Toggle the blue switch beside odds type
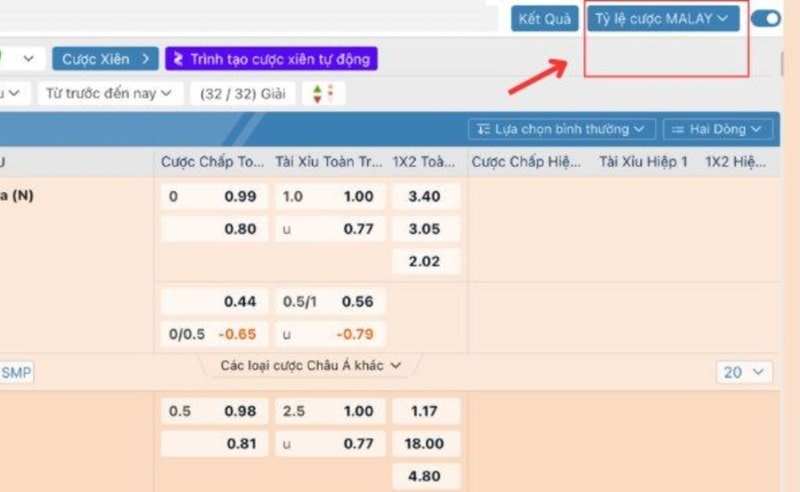Image resolution: width=800 pixels, height=492 pixels. pyautogui.click(x=766, y=19)
